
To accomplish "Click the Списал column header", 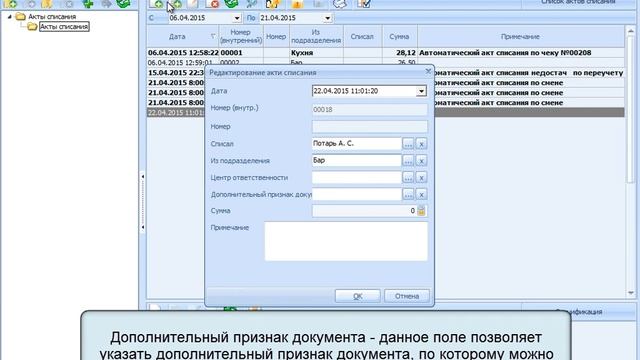I will click(362, 36).
